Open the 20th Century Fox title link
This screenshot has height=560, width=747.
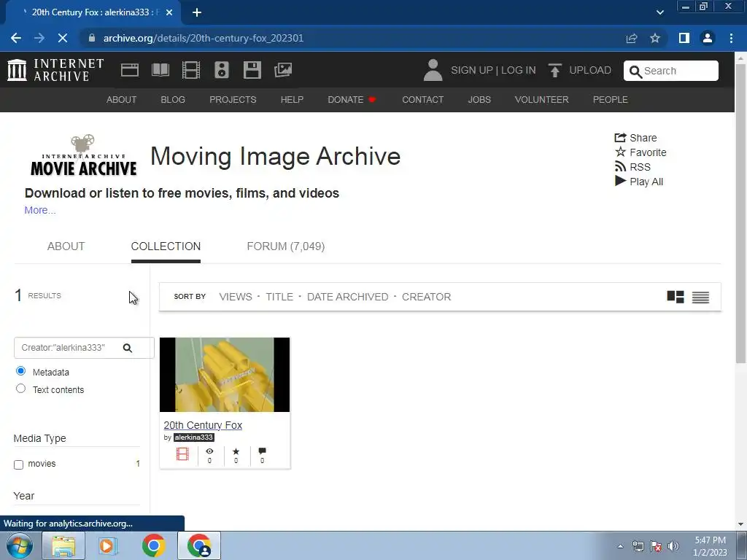[x=203, y=425]
